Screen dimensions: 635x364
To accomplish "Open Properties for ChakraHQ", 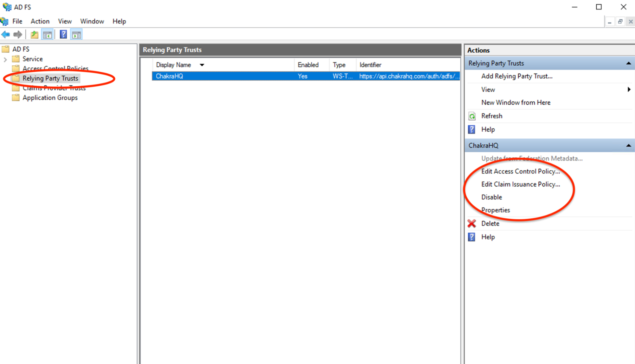I will [x=496, y=210].
